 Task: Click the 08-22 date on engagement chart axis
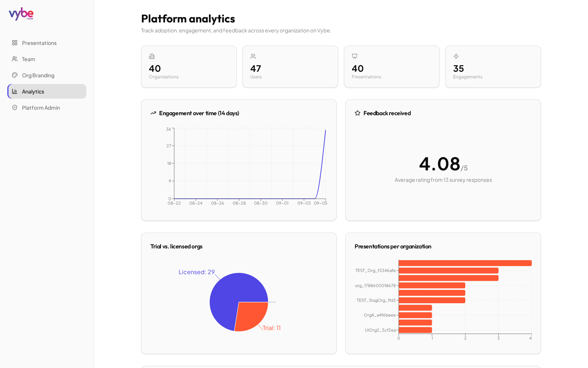[x=174, y=203]
